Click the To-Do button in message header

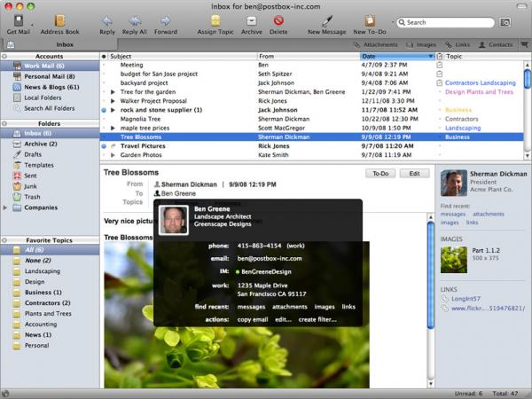(x=381, y=174)
